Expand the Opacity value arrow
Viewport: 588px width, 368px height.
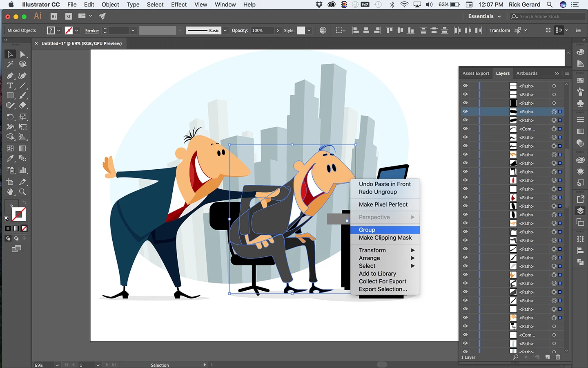tap(278, 30)
